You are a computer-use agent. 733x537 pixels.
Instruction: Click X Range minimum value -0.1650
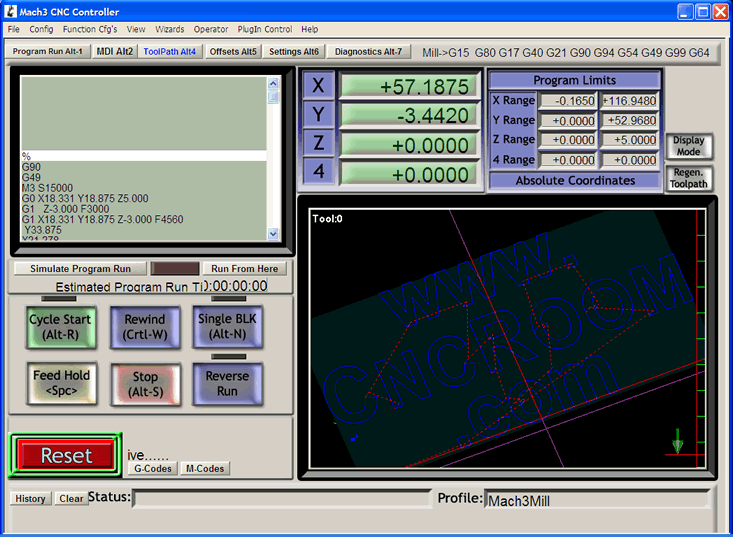pos(568,101)
